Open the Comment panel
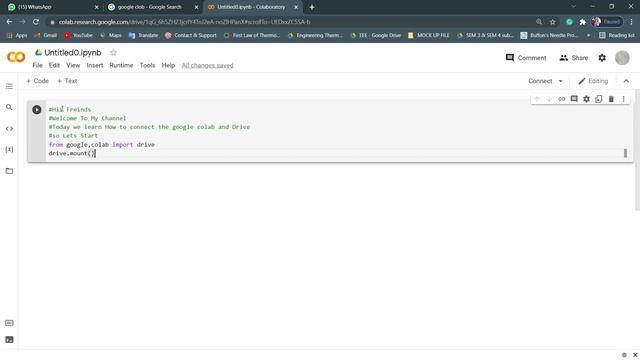 click(x=526, y=58)
